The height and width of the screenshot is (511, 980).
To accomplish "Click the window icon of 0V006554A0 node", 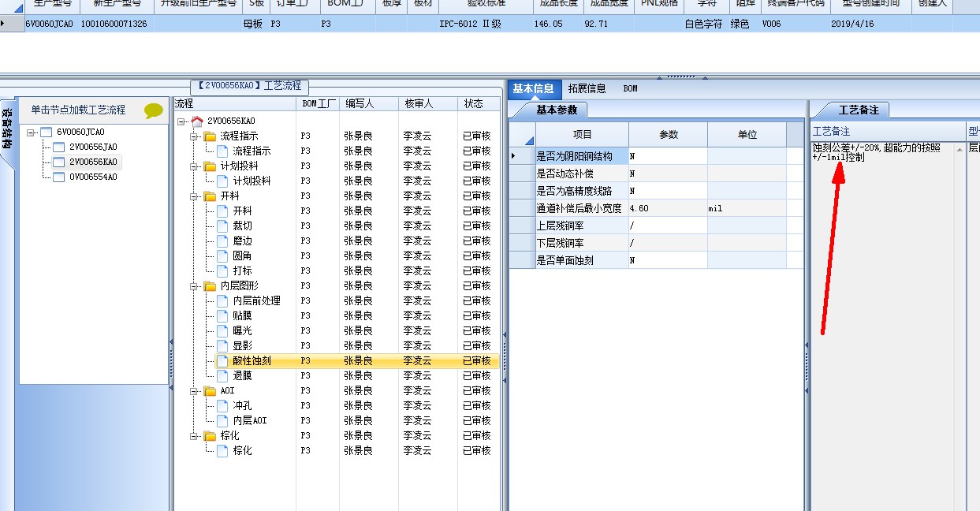I will [58, 177].
